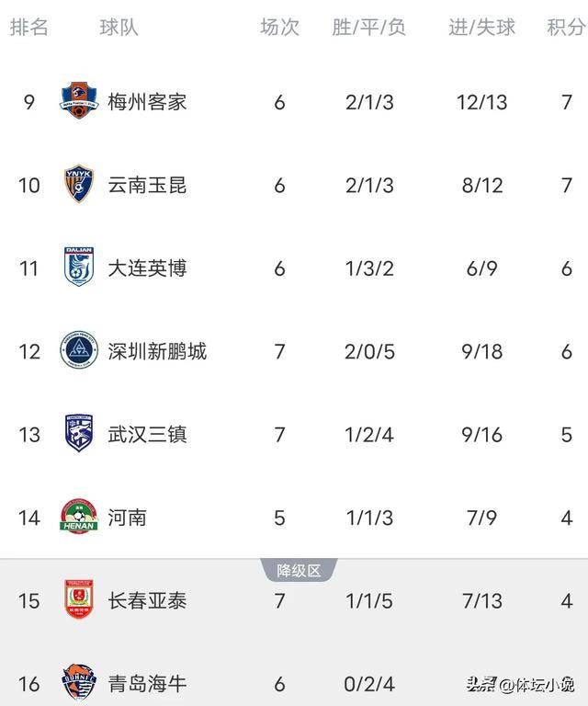Open the Shenzhen Peng City round badge
588x706 pixels.
coord(79,350)
